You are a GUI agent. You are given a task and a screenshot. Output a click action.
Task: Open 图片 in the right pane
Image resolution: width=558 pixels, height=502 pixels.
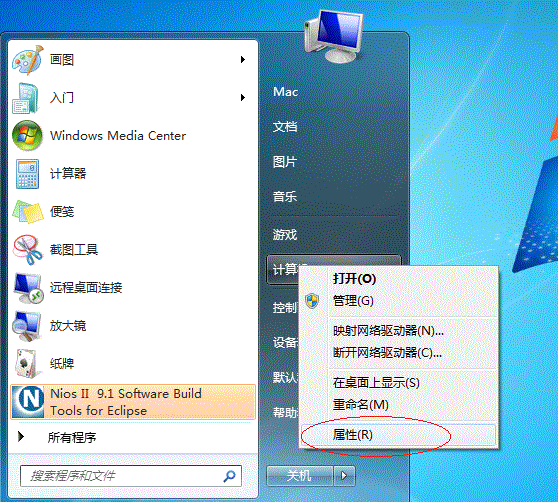(285, 162)
